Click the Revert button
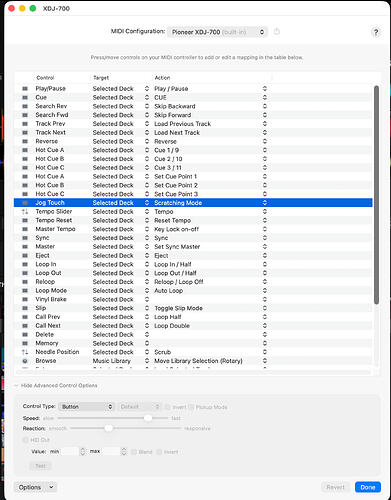The height and width of the screenshot is (500, 391). (x=336, y=487)
